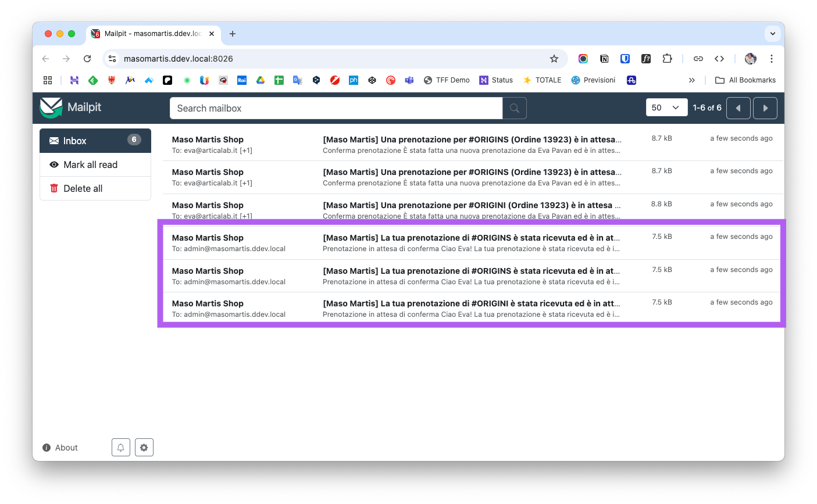The height and width of the screenshot is (504, 817).
Task: Focus the Search mailbox field
Action: pos(336,108)
